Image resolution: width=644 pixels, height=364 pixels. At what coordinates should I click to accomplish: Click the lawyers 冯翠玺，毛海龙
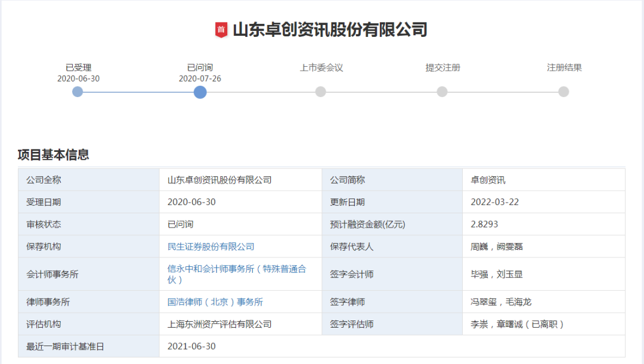click(x=501, y=302)
